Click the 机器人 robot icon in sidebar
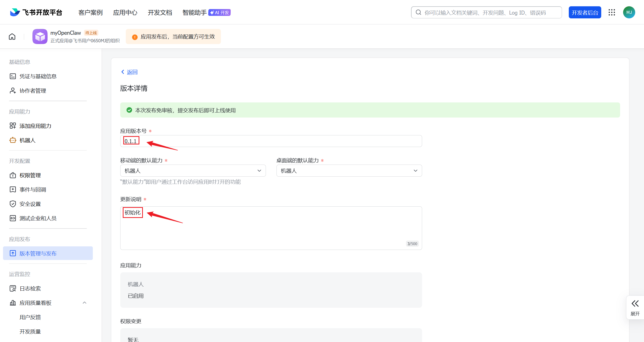This screenshot has height=342, width=644. coord(13,140)
